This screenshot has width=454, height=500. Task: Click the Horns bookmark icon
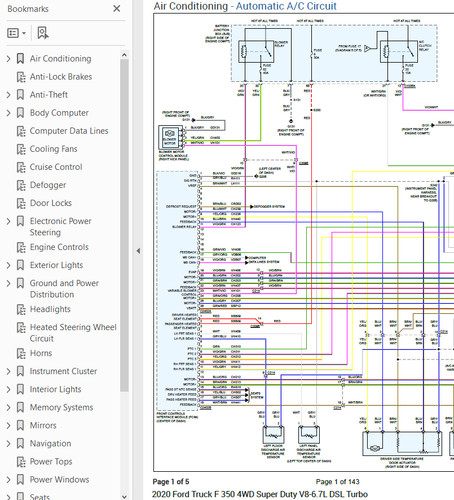21,354
